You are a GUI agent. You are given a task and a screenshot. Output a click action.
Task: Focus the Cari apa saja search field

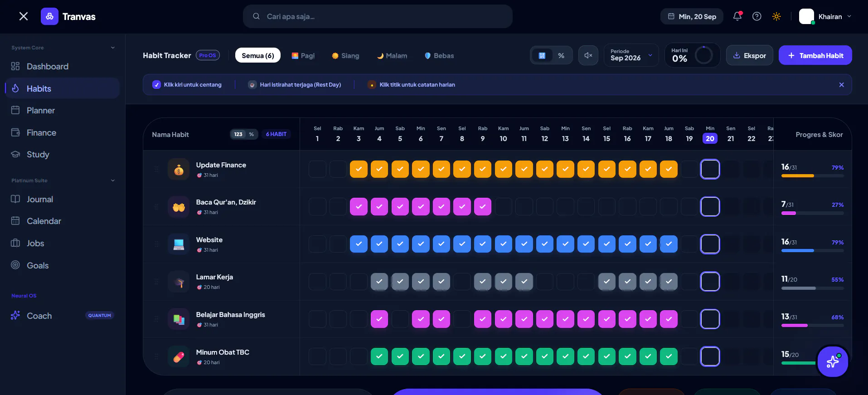click(x=378, y=16)
